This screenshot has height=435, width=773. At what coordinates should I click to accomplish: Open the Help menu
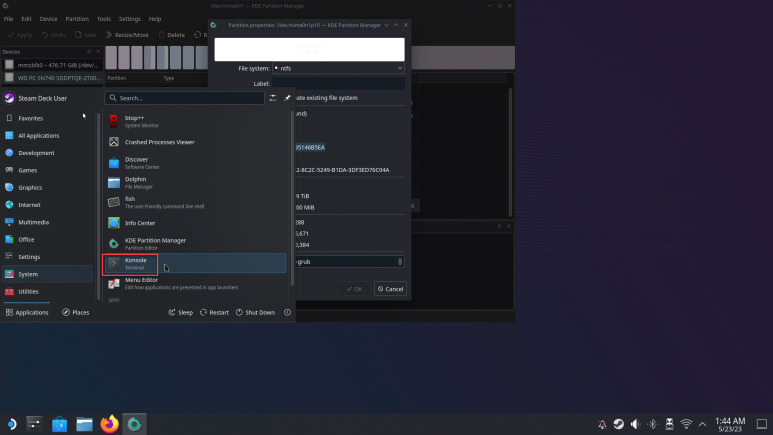pyautogui.click(x=155, y=19)
